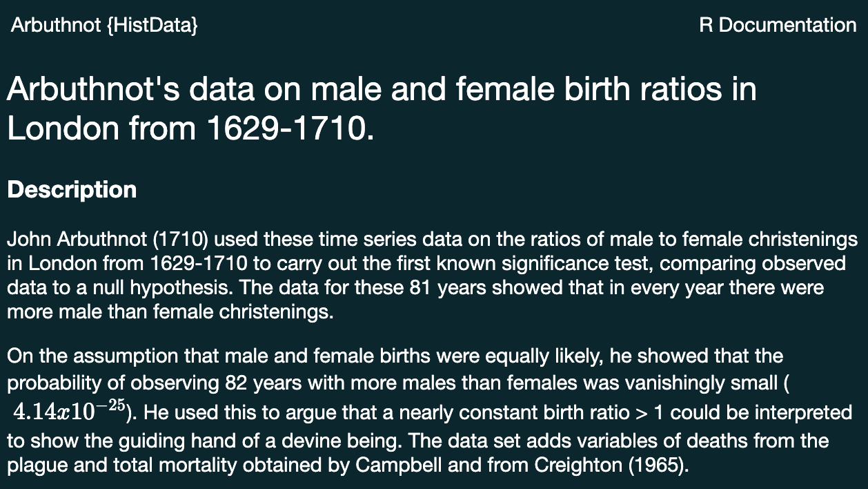The height and width of the screenshot is (489, 868).
Task: Select the "Description" section heading
Action: tap(72, 190)
